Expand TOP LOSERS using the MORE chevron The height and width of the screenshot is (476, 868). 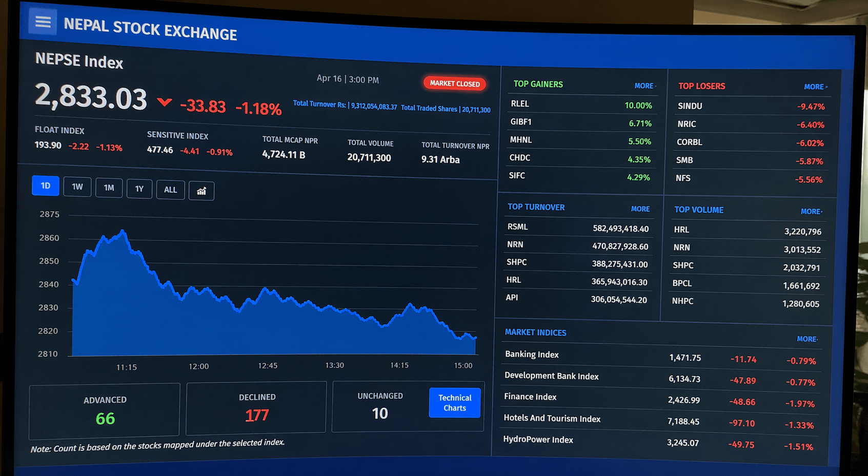tap(815, 87)
